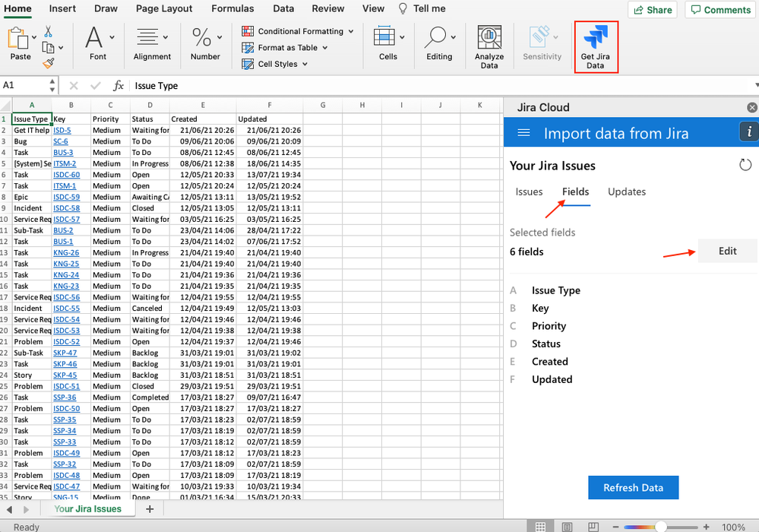
Task: Click the info icon in the Jira panel
Action: (x=748, y=131)
